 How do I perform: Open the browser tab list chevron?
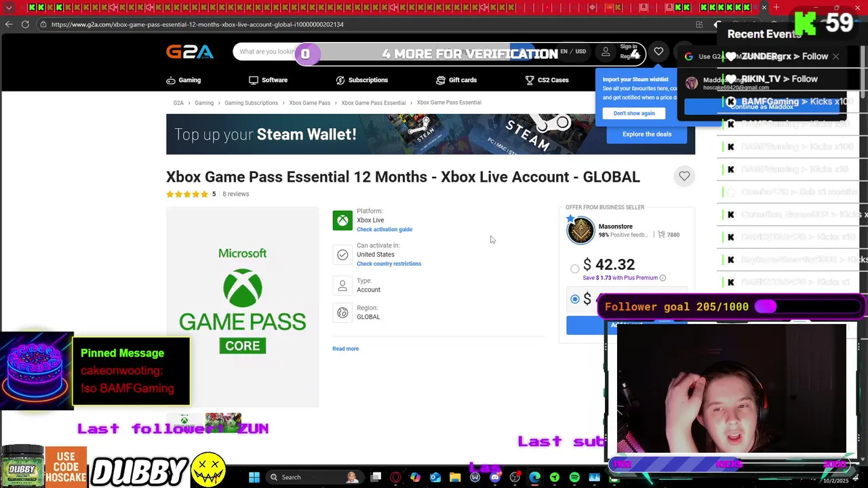9,7
